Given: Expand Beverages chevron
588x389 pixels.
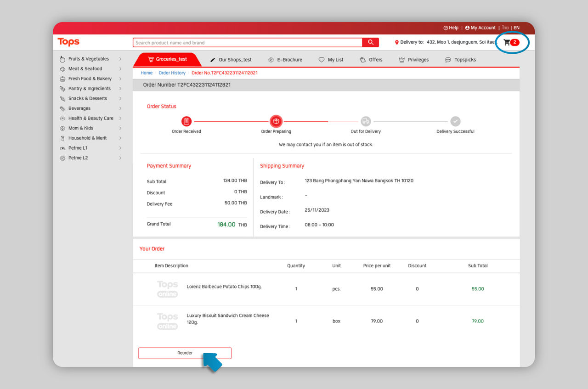Looking at the screenshot, I should [x=120, y=108].
